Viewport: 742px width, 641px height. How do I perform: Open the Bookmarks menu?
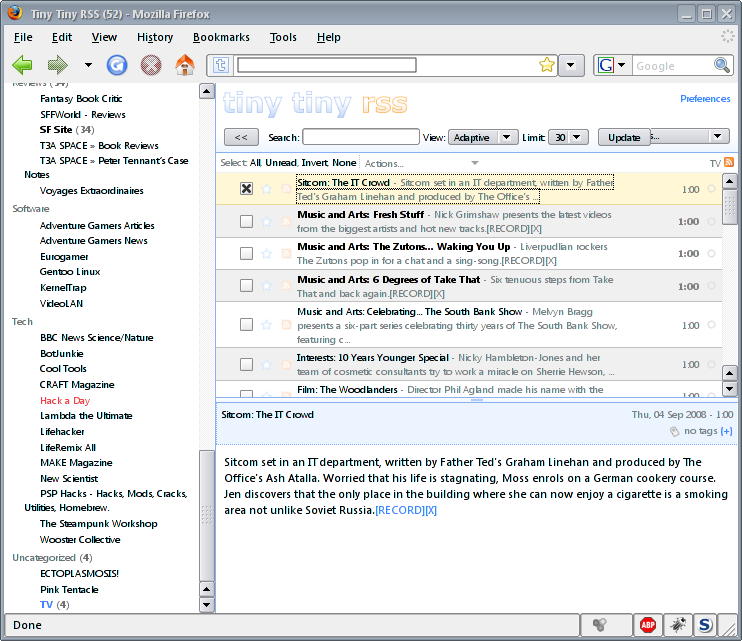pos(221,37)
